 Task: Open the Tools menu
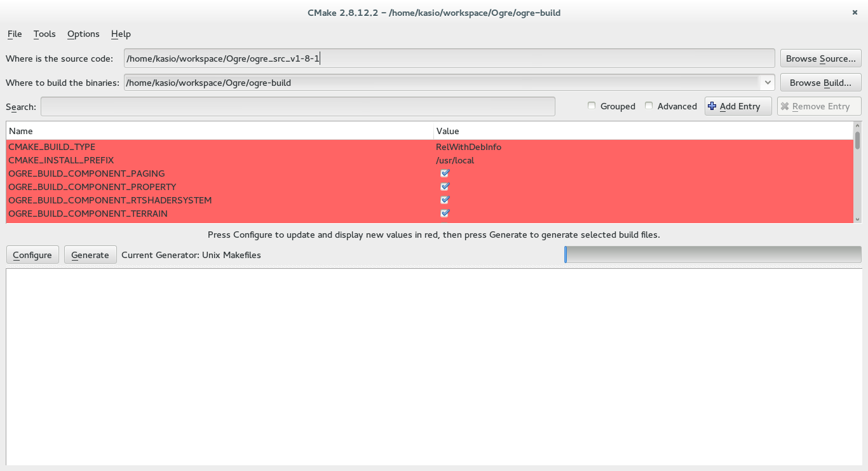[x=44, y=34]
